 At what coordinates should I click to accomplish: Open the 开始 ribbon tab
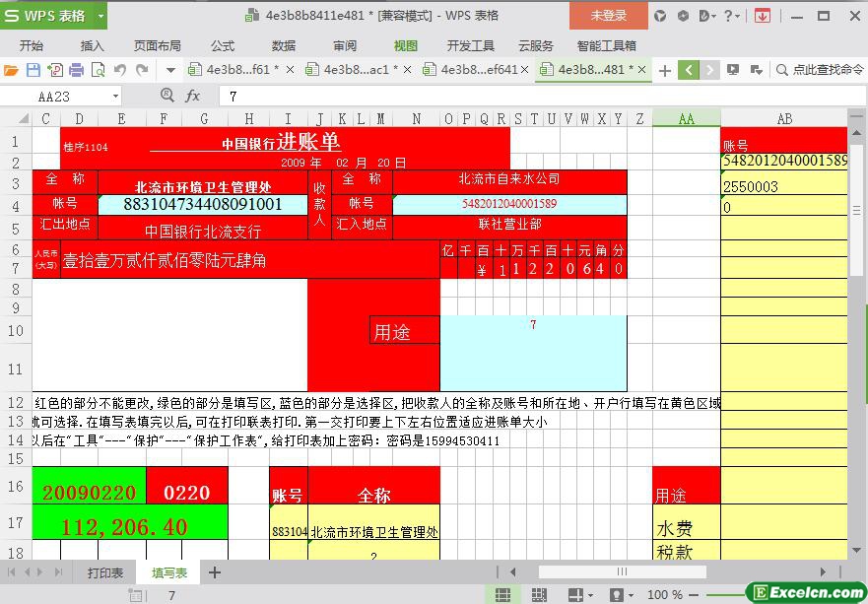click(31, 46)
